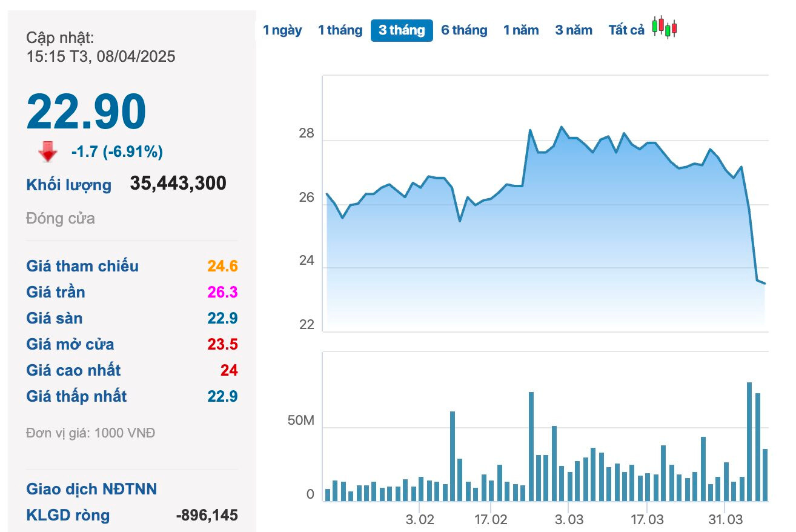View the Tất cả full history range

tap(626, 30)
